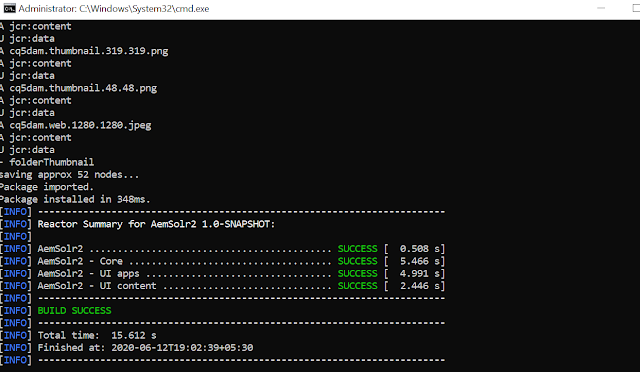Select the text 'cq5dam.thumbnail.48.48.png'

83,88
